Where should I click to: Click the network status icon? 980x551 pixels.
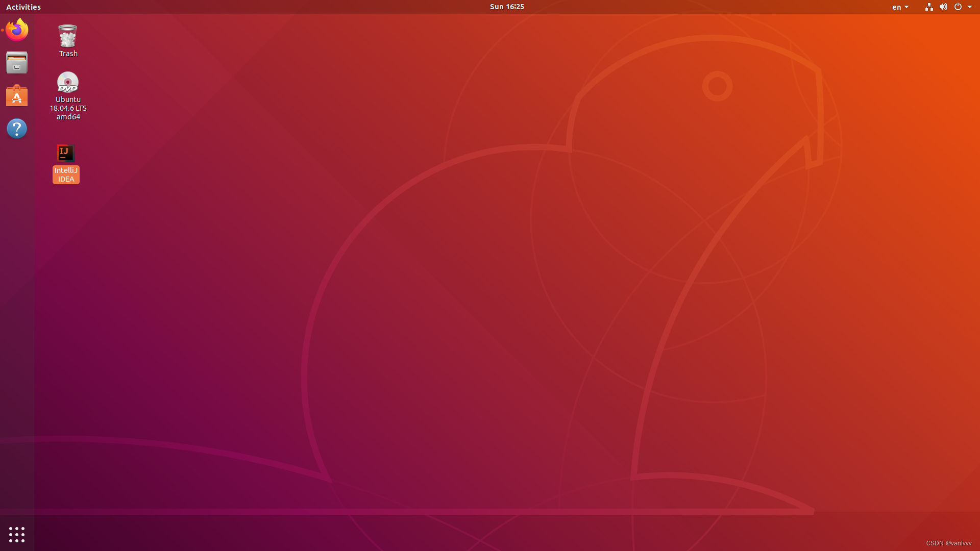929,7
